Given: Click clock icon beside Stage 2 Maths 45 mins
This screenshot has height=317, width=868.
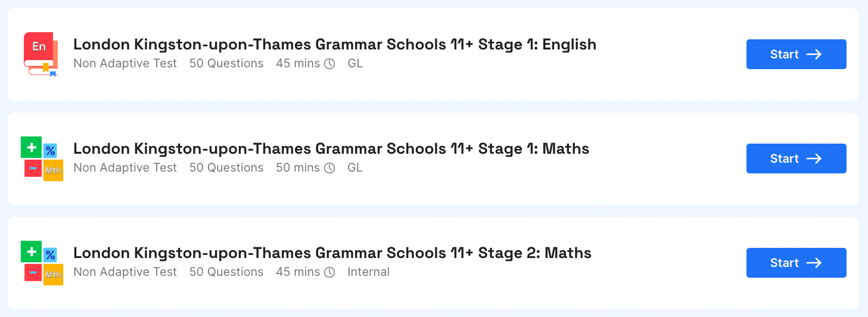Looking at the screenshot, I should (329, 272).
